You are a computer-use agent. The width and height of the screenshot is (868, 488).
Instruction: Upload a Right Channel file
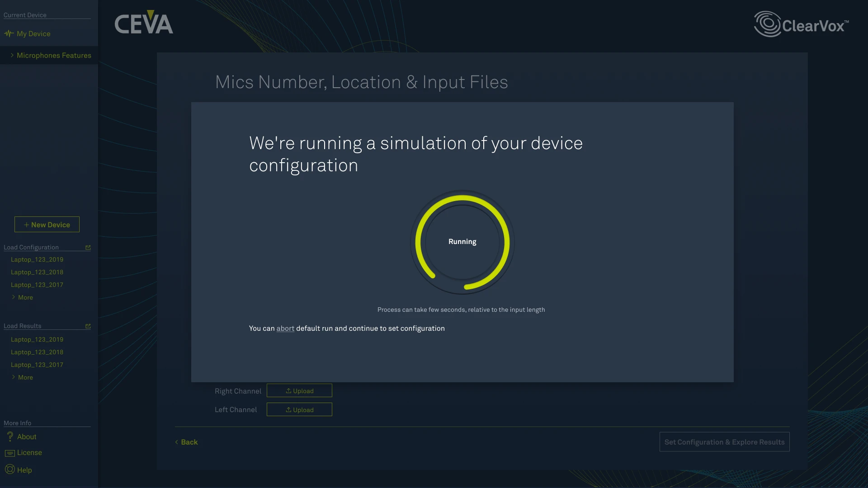[x=299, y=391]
